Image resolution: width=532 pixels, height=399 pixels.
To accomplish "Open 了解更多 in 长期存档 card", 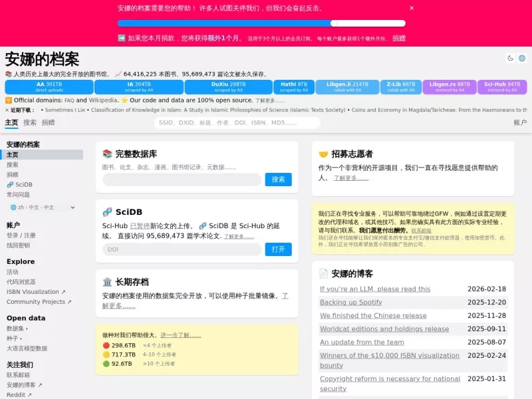I will (x=195, y=301).
